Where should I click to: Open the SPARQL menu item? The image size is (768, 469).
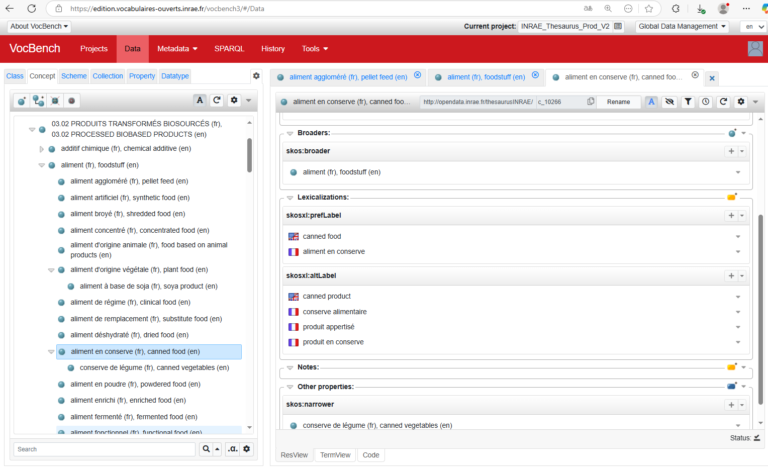pyautogui.click(x=229, y=48)
